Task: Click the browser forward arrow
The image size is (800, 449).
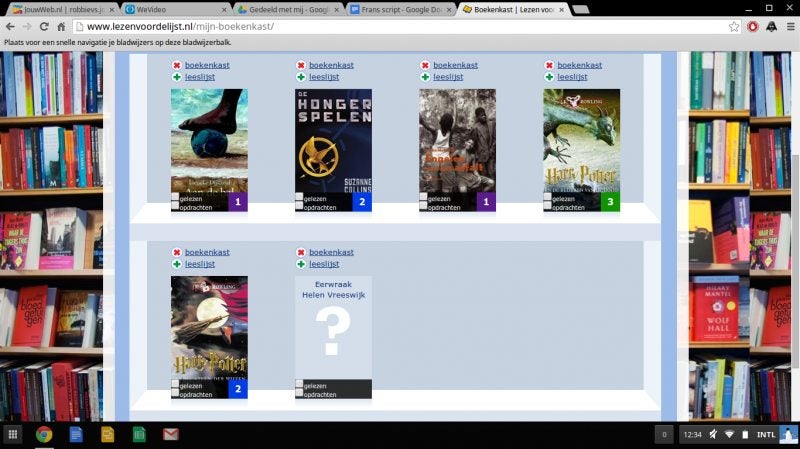Action: point(27,27)
